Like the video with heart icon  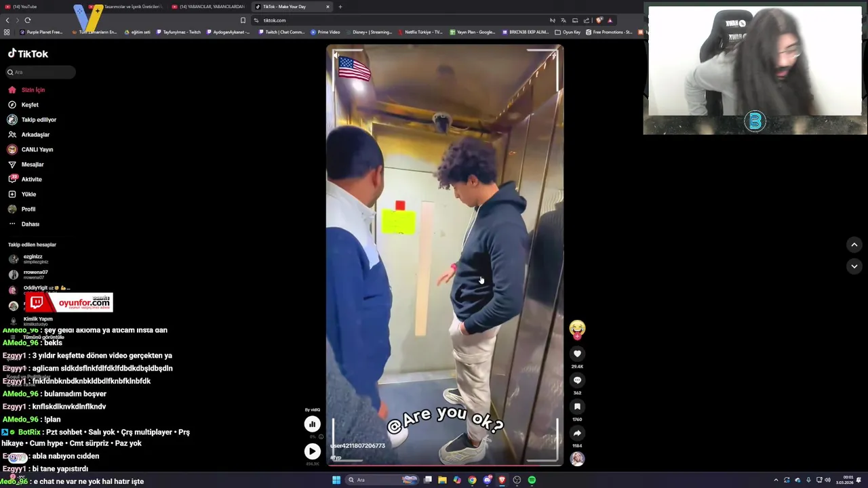click(x=577, y=354)
